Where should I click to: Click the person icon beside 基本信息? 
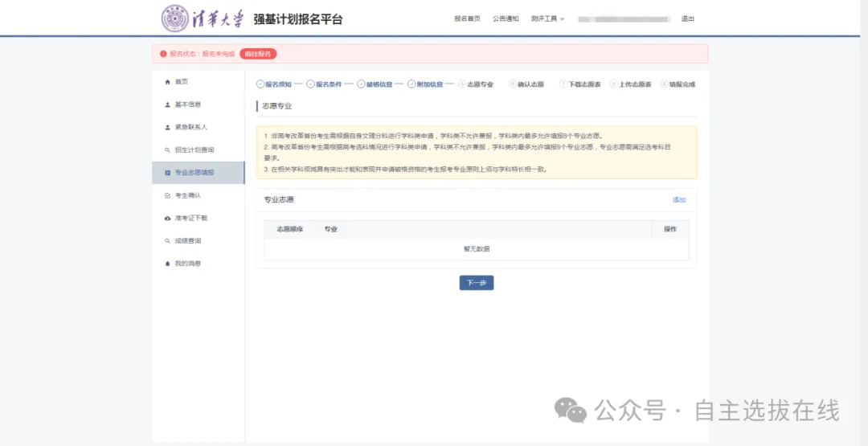(167, 104)
